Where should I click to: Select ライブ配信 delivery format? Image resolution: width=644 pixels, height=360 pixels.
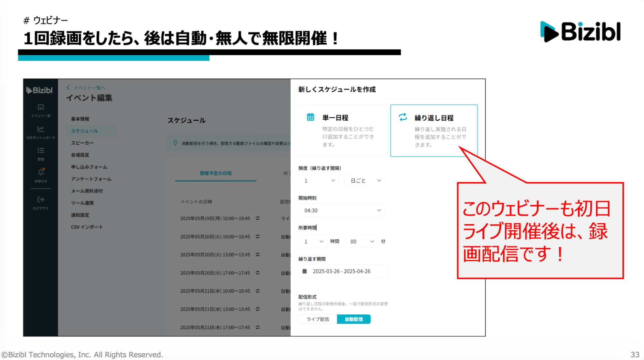click(318, 319)
